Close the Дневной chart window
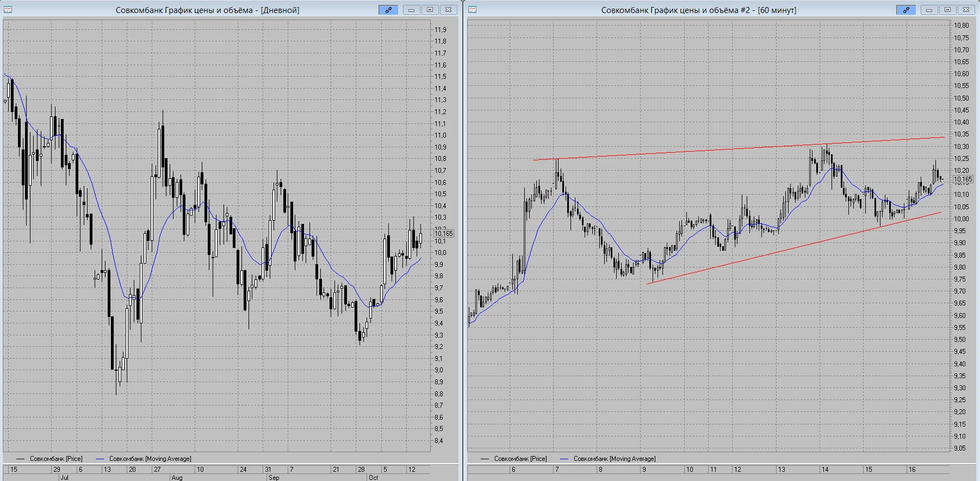Image resolution: width=980 pixels, height=481 pixels. click(448, 10)
